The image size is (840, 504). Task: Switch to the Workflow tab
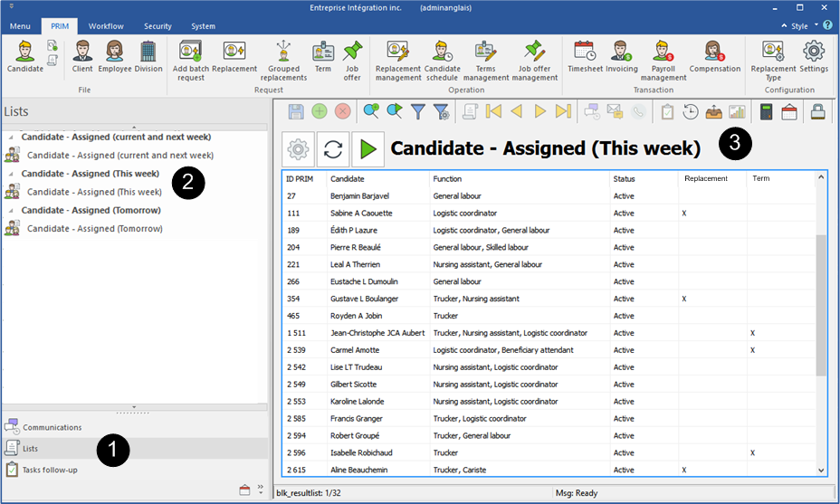(106, 26)
